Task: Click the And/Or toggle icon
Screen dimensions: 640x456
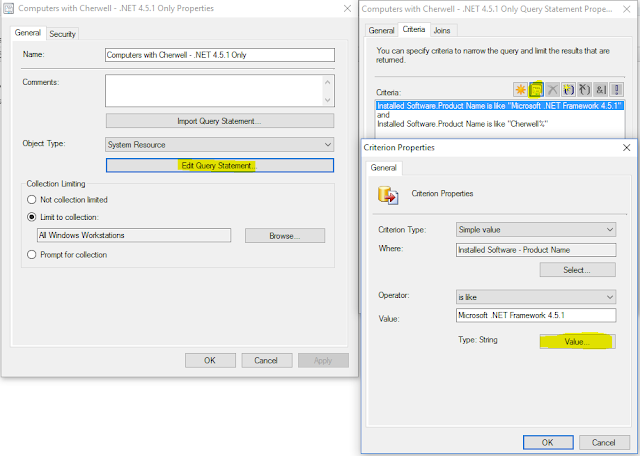Action: click(600, 89)
